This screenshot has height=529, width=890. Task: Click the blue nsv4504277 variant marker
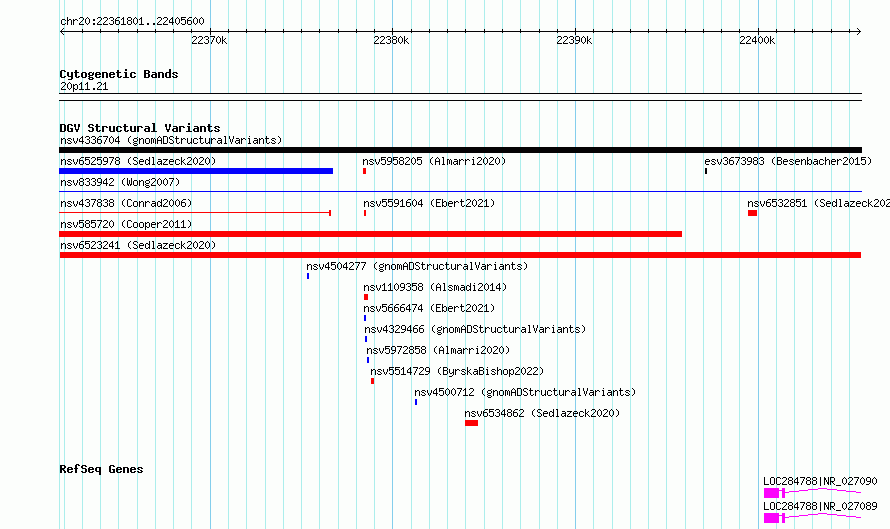308,276
